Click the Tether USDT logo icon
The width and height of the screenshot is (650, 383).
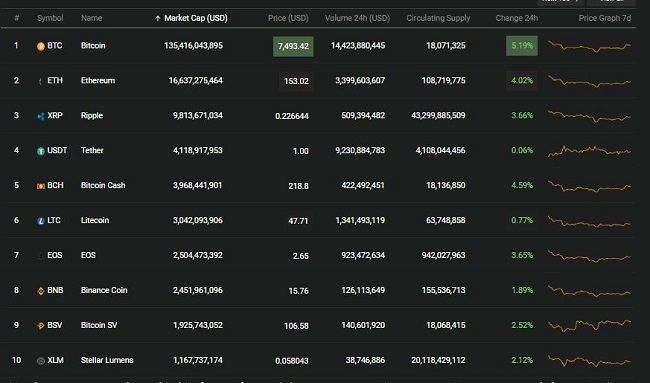click(41, 151)
